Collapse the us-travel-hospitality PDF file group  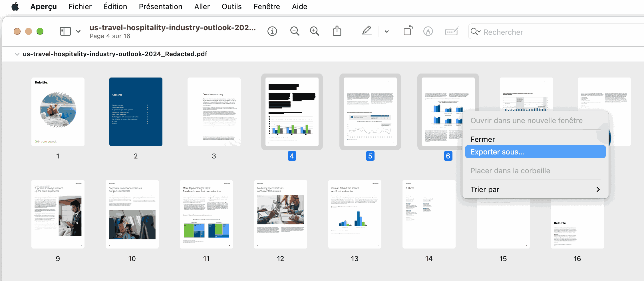coord(17,54)
